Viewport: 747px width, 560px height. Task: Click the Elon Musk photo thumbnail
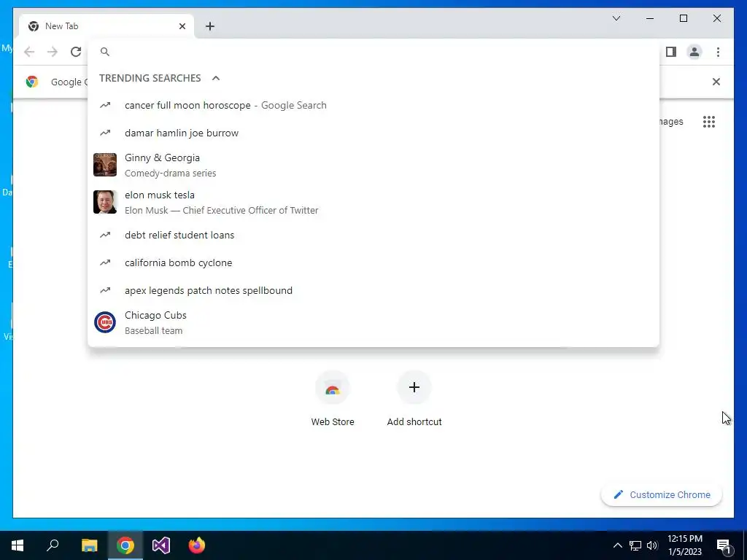105,202
